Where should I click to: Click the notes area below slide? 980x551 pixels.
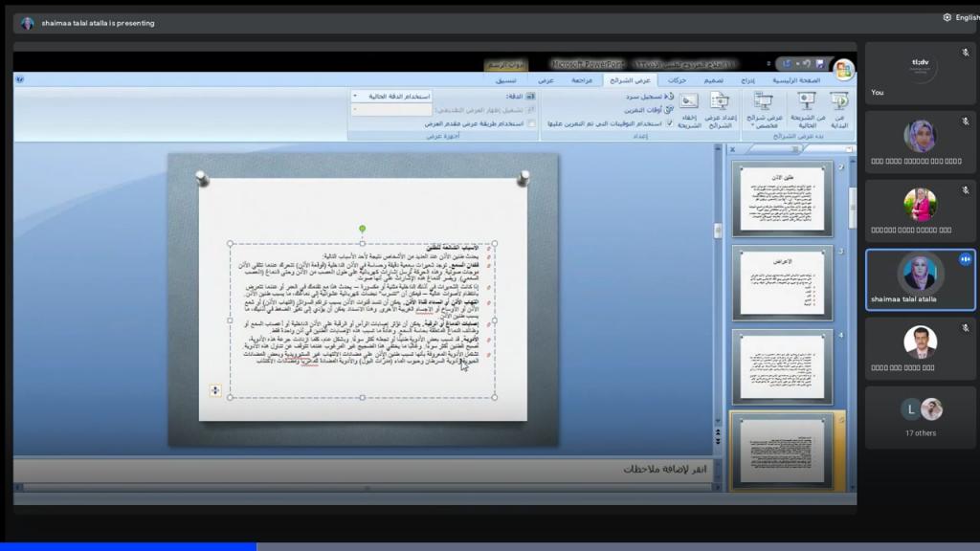tap(383, 469)
